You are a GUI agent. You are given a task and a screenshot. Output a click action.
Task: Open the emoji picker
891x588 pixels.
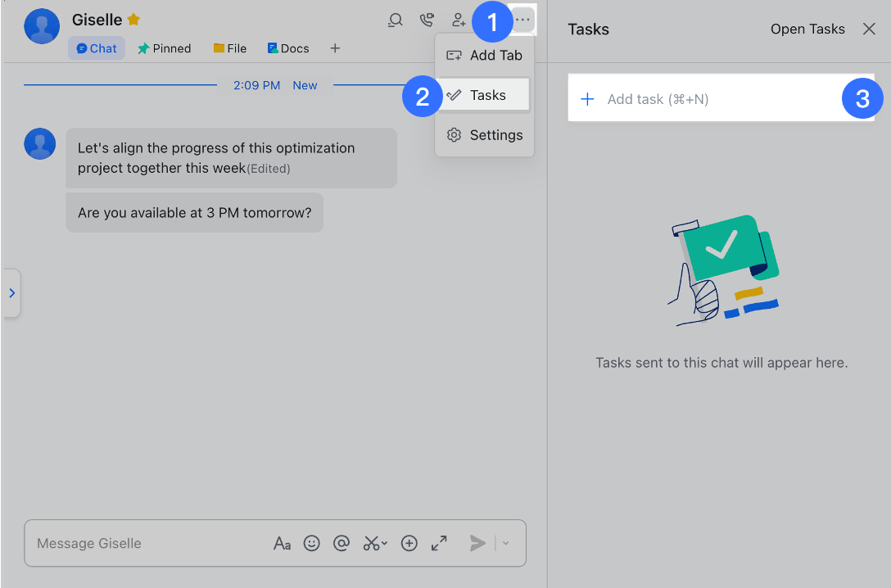[312, 543]
